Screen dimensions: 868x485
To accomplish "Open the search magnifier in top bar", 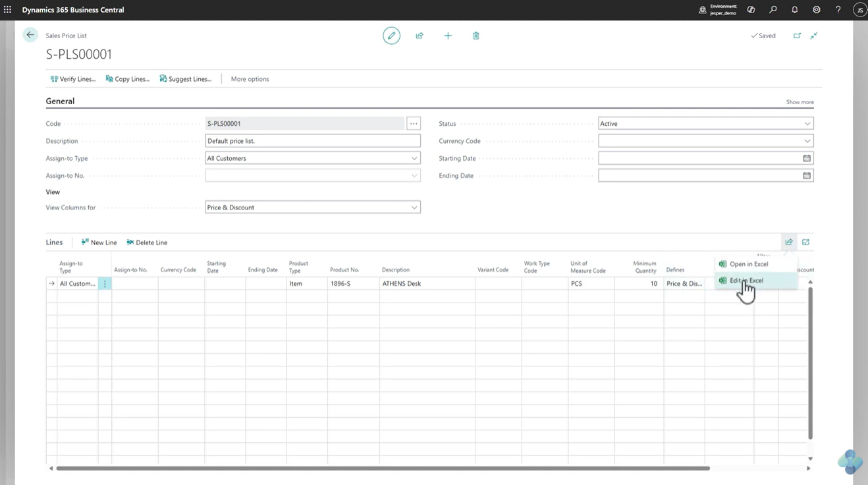I will pyautogui.click(x=773, y=10).
